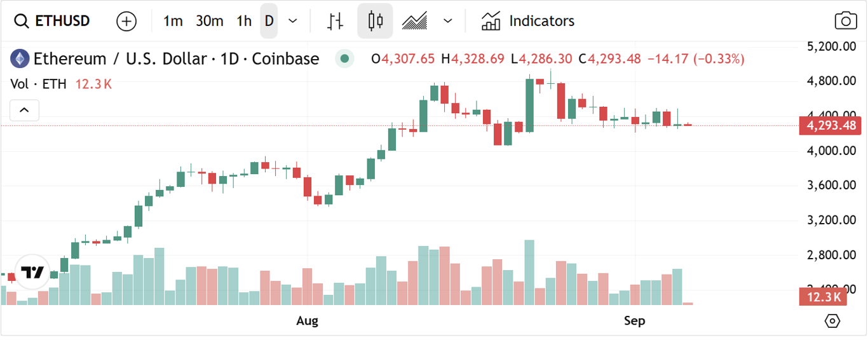868x340 pixels.
Task: Click the Ethereum logo icon
Action: (x=20, y=59)
